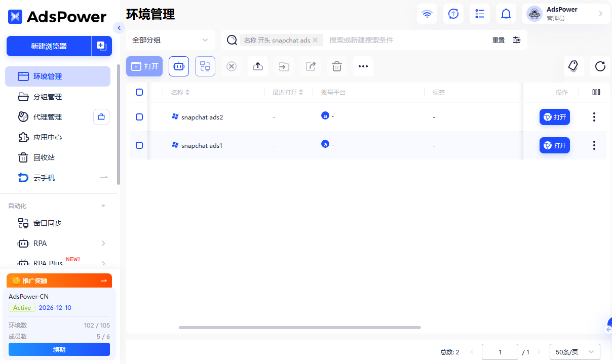Click the search condition input field
Screen dimensions: 612x364
click(x=405, y=40)
